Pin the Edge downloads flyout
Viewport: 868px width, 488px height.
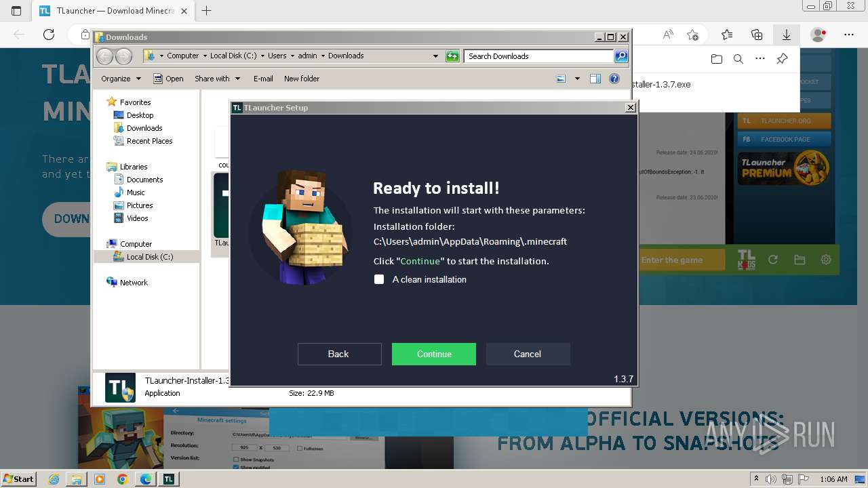[x=782, y=59]
